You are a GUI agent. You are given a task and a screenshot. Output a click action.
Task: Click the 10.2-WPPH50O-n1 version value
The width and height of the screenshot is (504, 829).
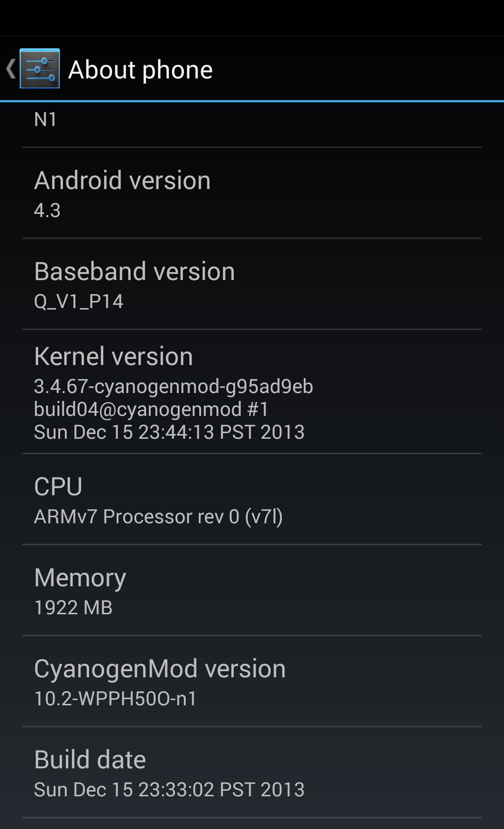[x=116, y=699]
